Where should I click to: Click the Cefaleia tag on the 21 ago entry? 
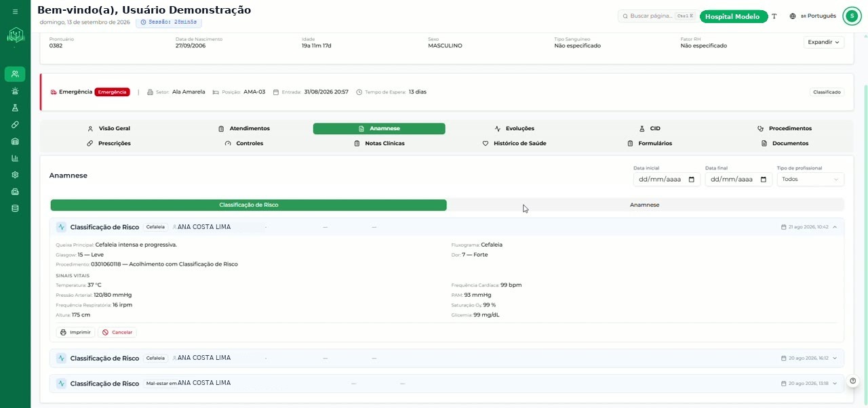(156, 227)
